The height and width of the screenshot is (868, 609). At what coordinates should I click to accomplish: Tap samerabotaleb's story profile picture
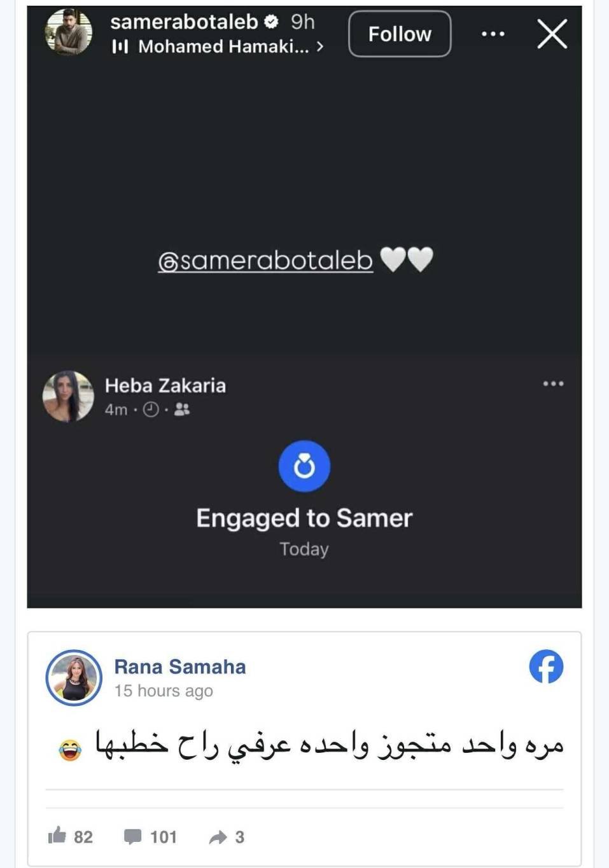(x=69, y=32)
